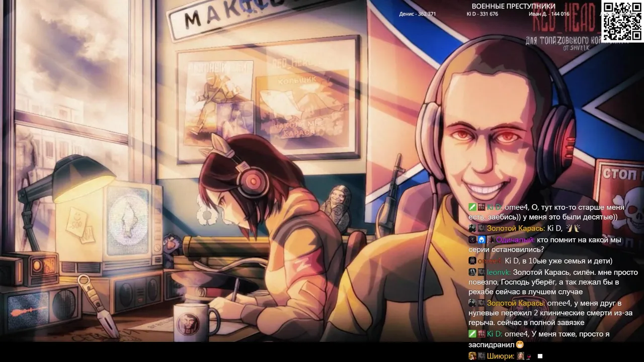The height and width of the screenshot is (362, 644).
Task: Open Шиюри username in chat
Action: point(500,356)
